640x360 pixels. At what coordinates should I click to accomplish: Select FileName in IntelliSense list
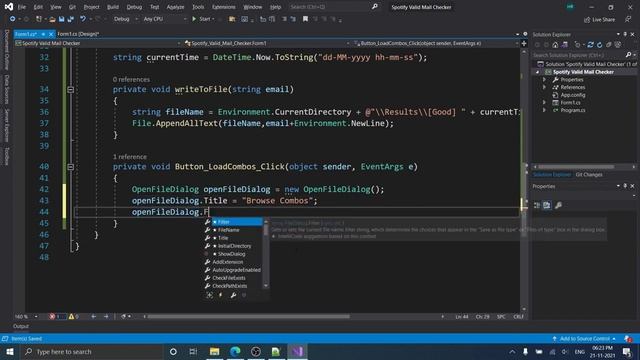click(233, 230)
